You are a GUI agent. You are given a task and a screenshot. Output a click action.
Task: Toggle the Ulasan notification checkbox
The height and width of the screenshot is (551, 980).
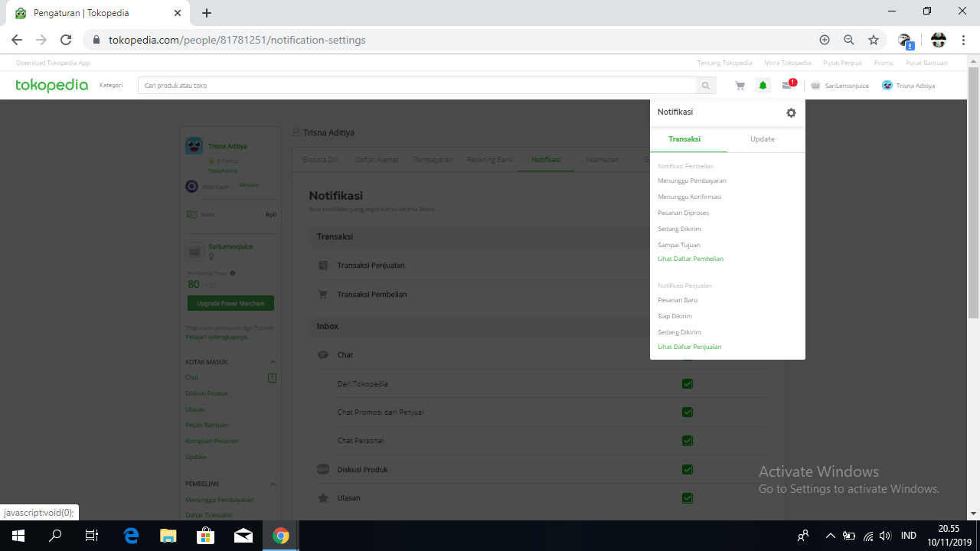point(688,498)
